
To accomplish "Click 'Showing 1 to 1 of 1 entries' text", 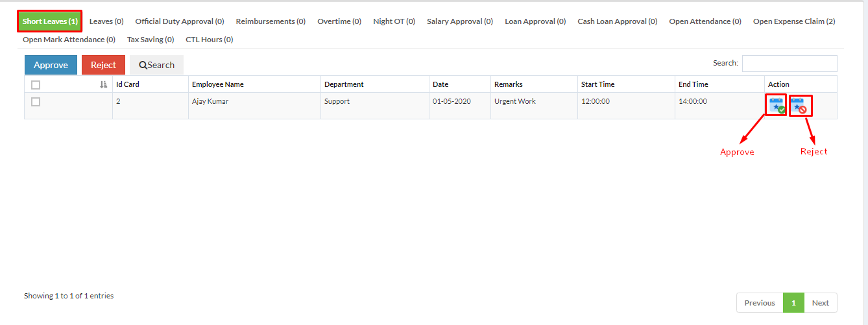I will pos(69,296).
